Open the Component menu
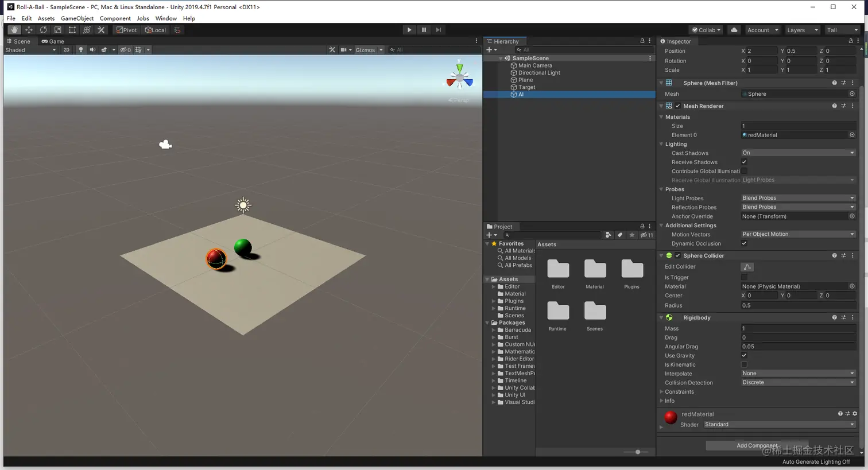 115,18
